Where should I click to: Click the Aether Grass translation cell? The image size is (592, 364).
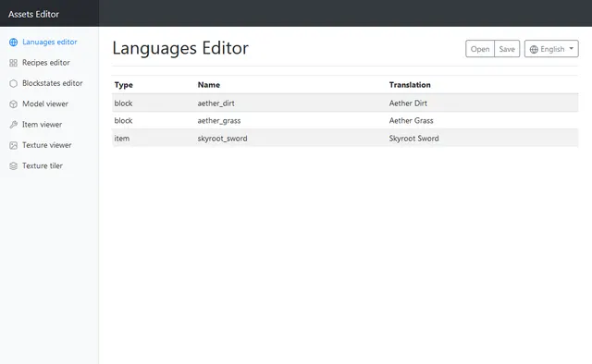[411, 121]
